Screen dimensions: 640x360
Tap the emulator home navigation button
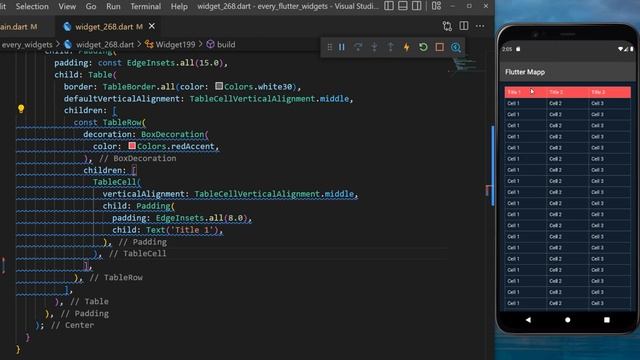point(567,320)
